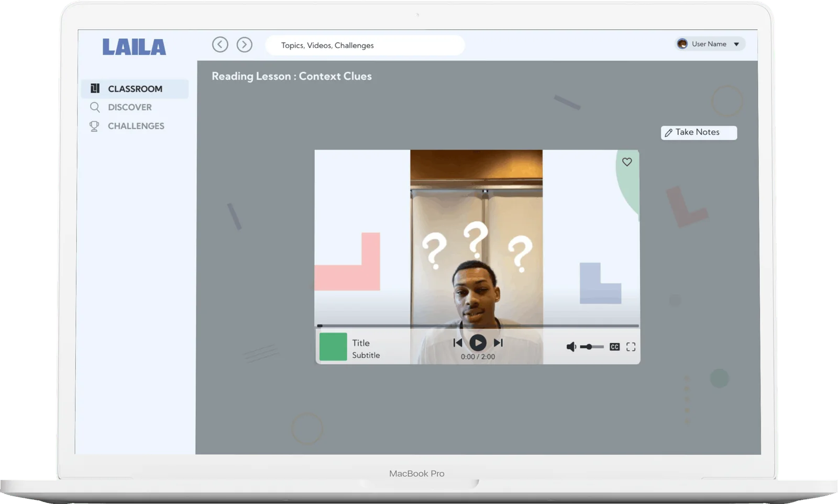Mute audio with the speaker icon
The height and width of the screenshot is (504, 838).
click(x=571, y=346)
